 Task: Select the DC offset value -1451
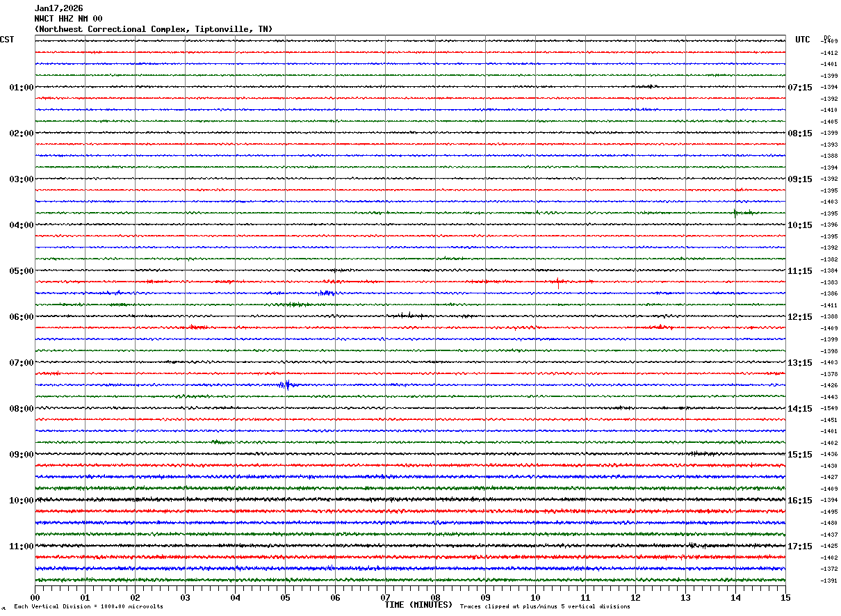(828, 420)
